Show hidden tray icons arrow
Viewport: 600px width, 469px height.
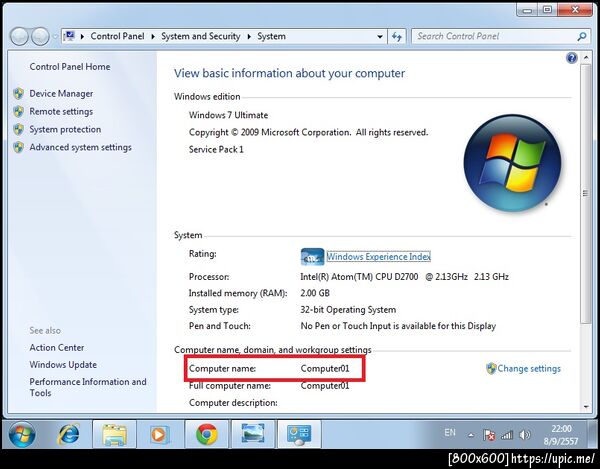coord(471,435)
